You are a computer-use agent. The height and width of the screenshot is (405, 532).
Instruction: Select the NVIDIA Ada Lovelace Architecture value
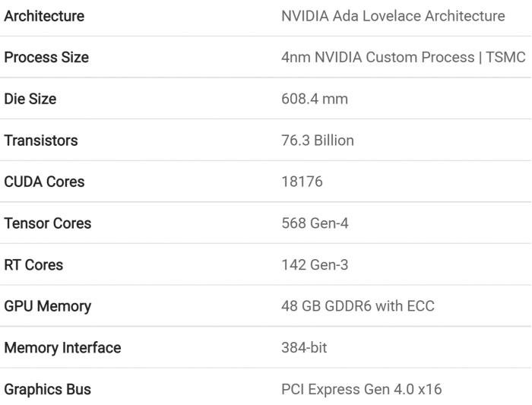[393, 16]
